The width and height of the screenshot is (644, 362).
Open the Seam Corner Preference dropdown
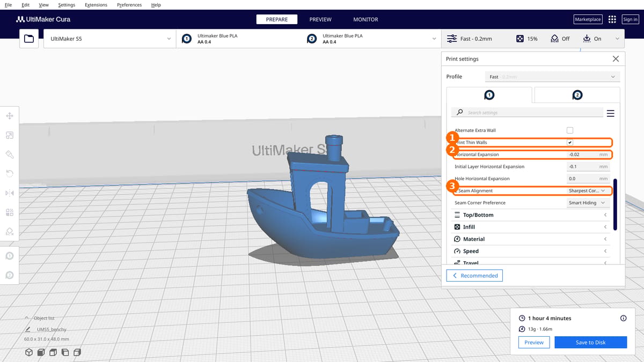tap(588, 203)
